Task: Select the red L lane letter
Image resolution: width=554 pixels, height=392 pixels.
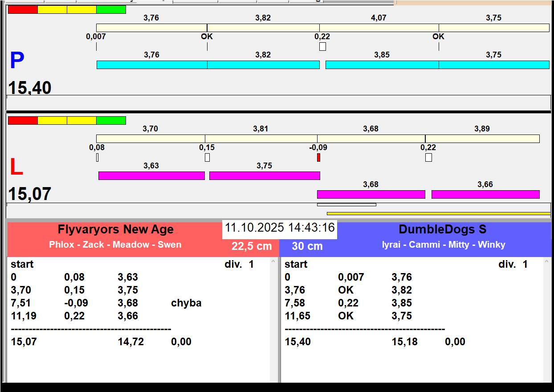Action: click(x=16, y=167)
